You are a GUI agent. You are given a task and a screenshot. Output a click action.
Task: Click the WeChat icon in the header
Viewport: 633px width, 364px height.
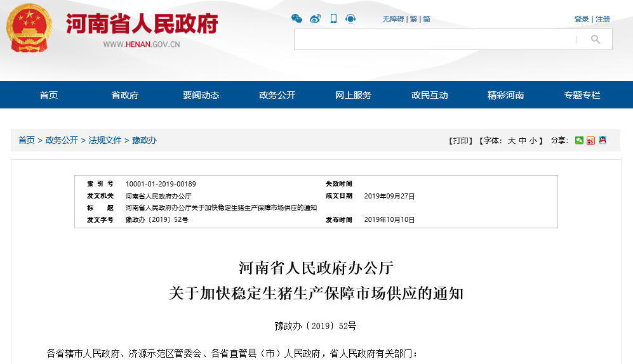[x=297, y=19]
